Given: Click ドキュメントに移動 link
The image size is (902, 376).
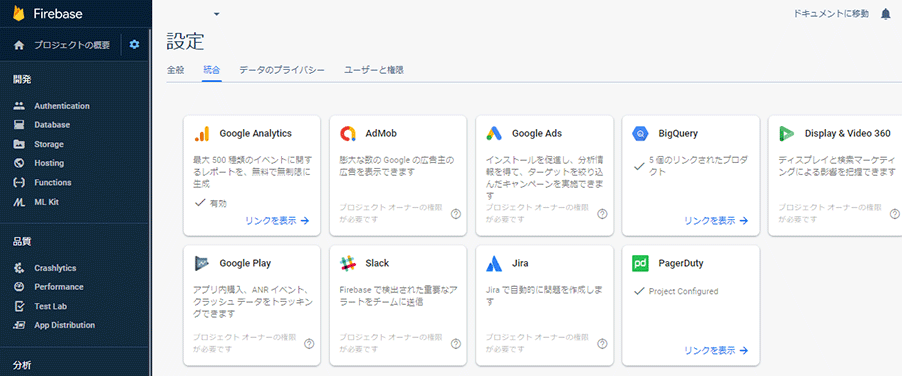Looking at the screenshot, I should 831,14.
